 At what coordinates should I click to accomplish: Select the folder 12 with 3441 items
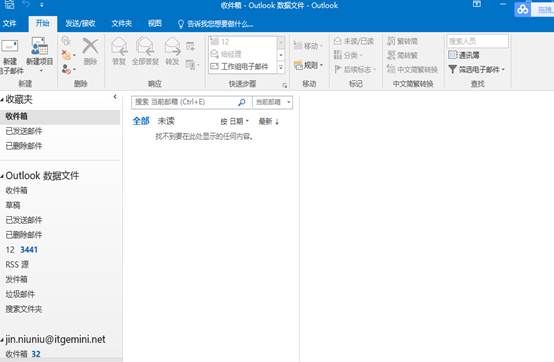click(x=22, y=250)
